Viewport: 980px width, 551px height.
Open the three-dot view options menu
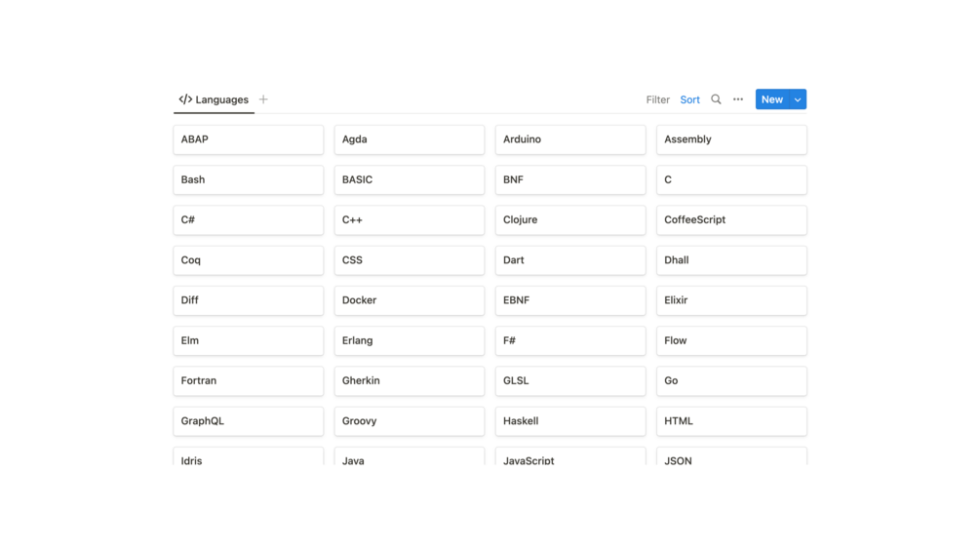point(738,99)
